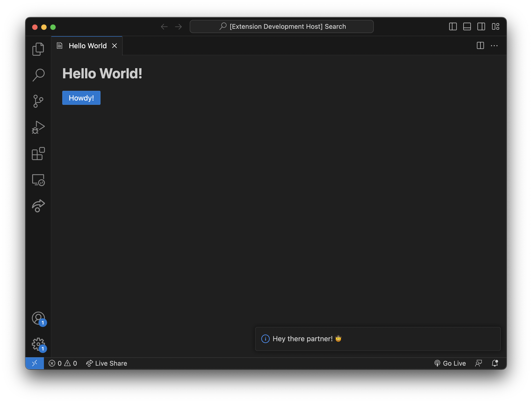The height and width of the screenshot is (403, 532).
Task: Open the Run and Debug view
Action: [38, 127]
